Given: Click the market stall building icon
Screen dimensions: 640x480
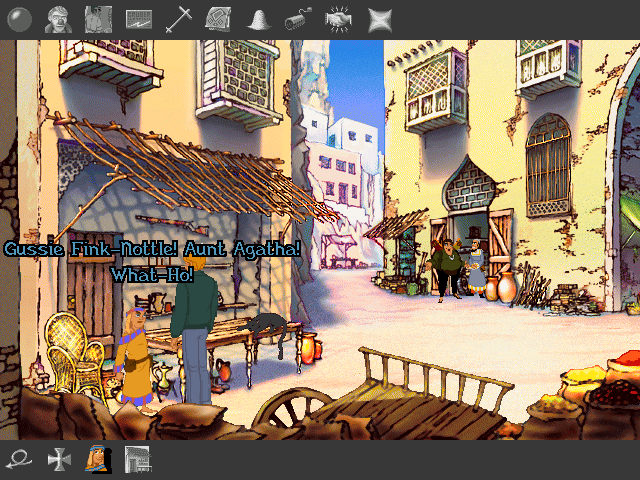Looking at the screenshot, I should coord(137,459).
